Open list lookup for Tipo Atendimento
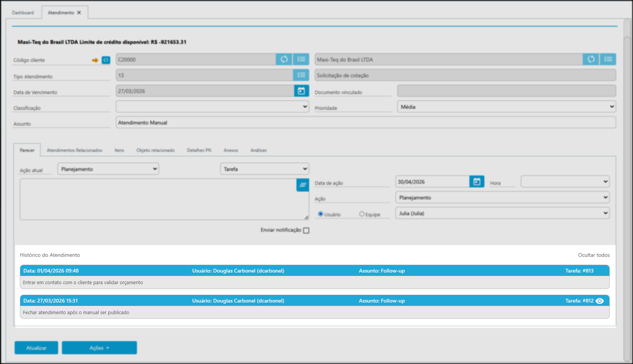The width and height of the screenshot is (633, 364). (301, 75)
